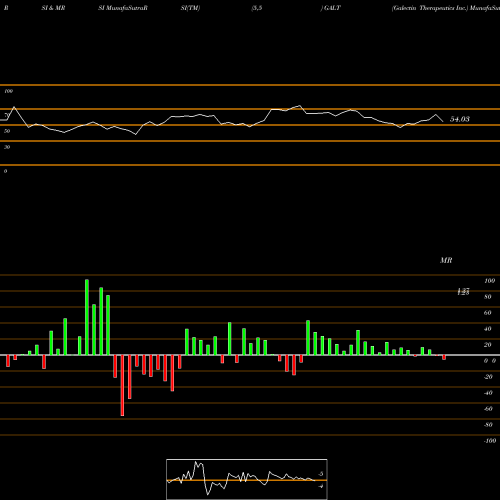Click the 80 label on the MR axis
This screenshot has width=500, height=500.
488,297
